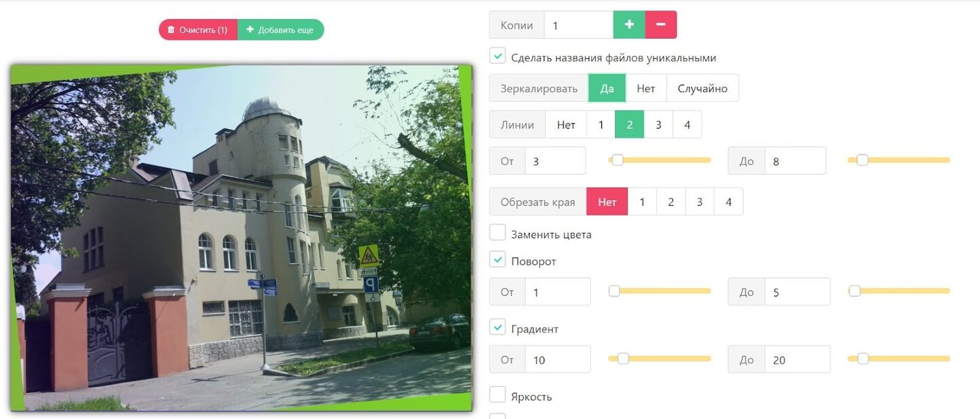Image resolution: width=980 pixels, height=419 pixels.
Task: Click the Градиент До slider handle
Action: pyautogui.click(x=863, y=359)
